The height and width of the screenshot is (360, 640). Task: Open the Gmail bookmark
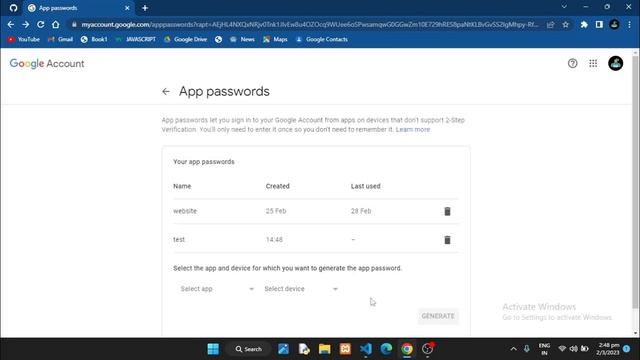tap(60, 39)
